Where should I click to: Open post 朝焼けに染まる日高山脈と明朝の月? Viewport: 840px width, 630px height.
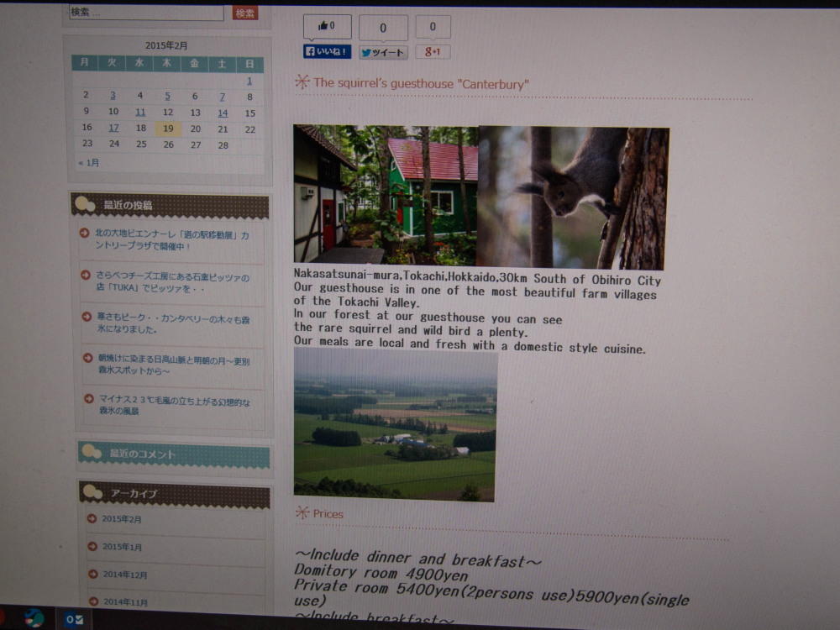(174, 365)
